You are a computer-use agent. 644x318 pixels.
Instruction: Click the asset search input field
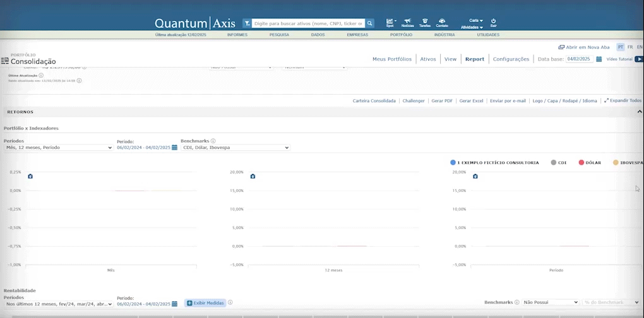click(x=308, y=23)
